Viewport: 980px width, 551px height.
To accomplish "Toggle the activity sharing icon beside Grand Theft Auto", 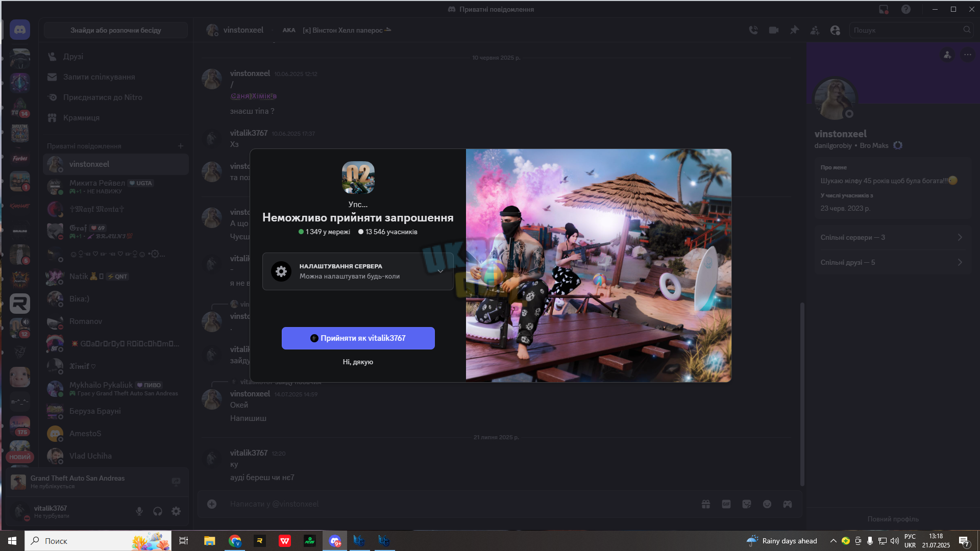I will click(x=176, y=482).
